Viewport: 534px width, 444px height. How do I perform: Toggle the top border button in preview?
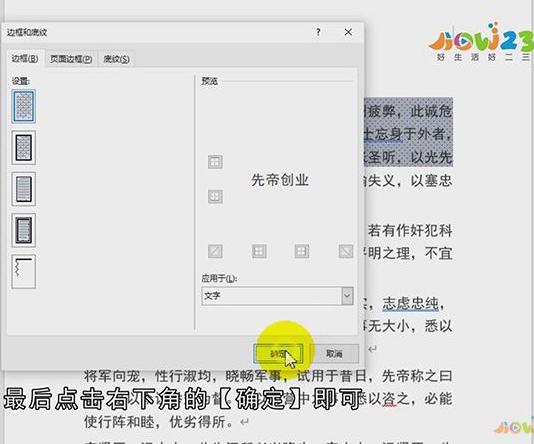(215, 162)
